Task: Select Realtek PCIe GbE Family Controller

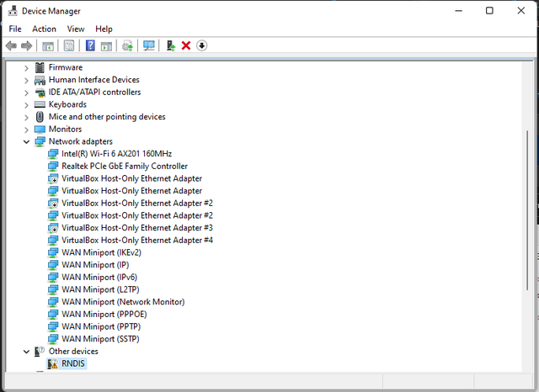Action: [124, 167]
